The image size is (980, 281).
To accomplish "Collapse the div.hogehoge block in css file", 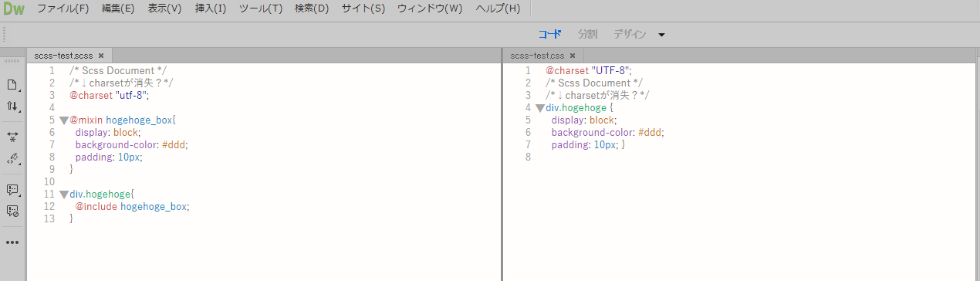I will coord(540,108).
